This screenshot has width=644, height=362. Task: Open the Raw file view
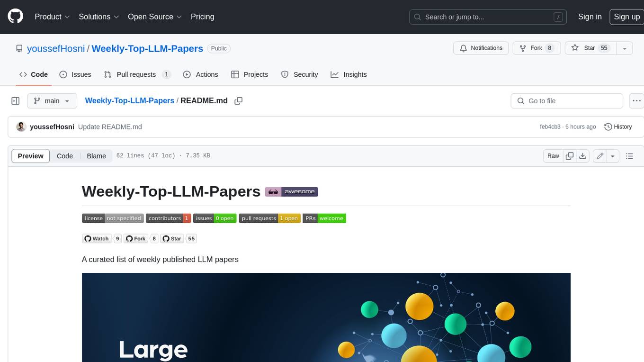(x=553, y=156)
